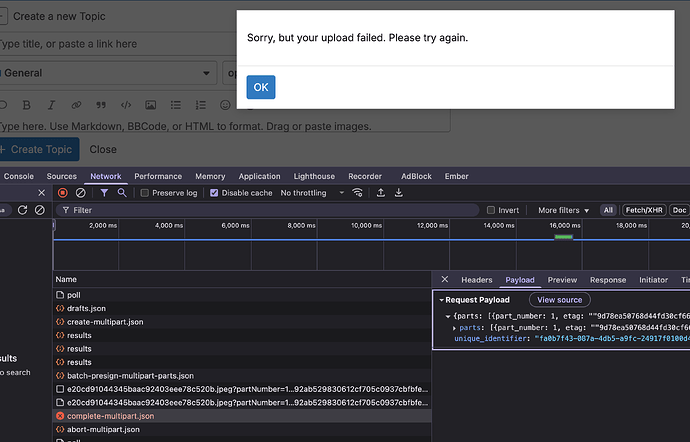This screenshot has width=690, height=442.
Task: Open the Performance tab in DevTools
Action: [x=158, y=176]
